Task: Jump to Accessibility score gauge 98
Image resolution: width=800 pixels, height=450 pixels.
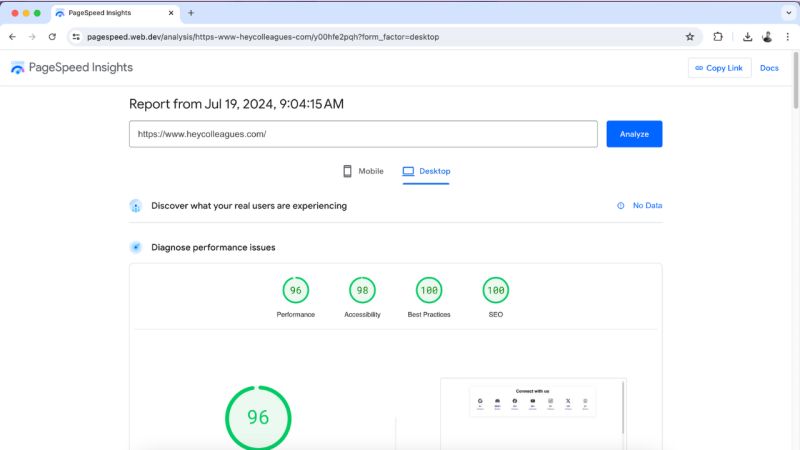Action: 362,291
